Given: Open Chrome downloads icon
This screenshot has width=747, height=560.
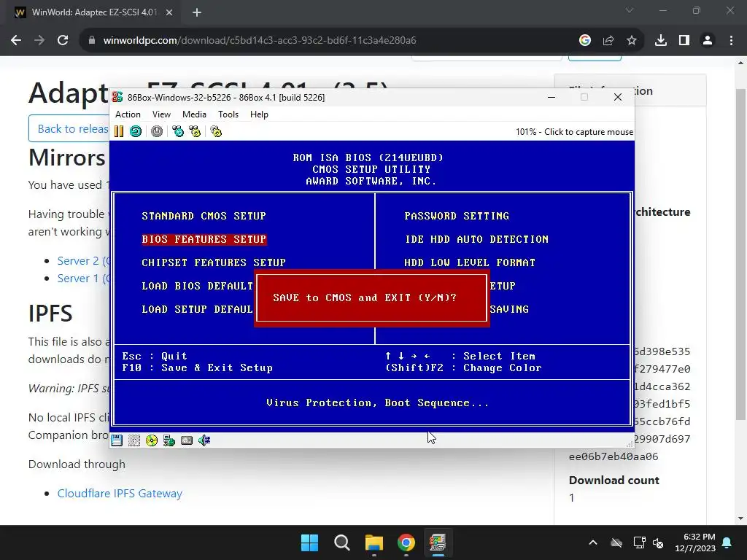Looking at the screenshot, I should [x=661, y=41].
